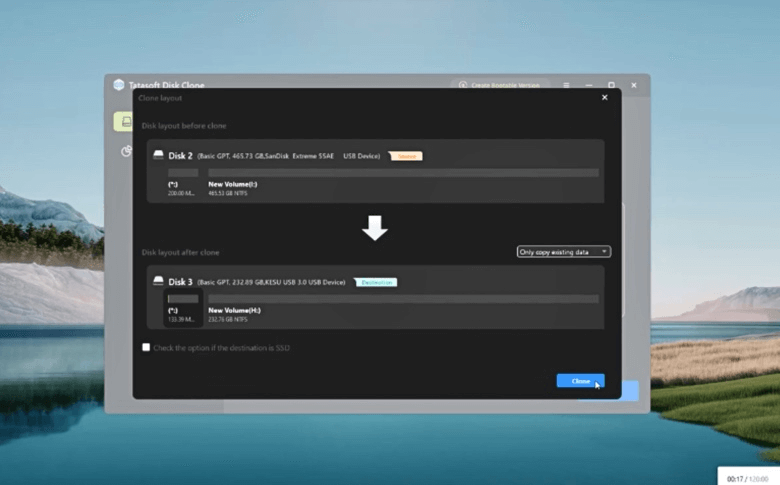Click the Disk 2 description text

(289, 156)
